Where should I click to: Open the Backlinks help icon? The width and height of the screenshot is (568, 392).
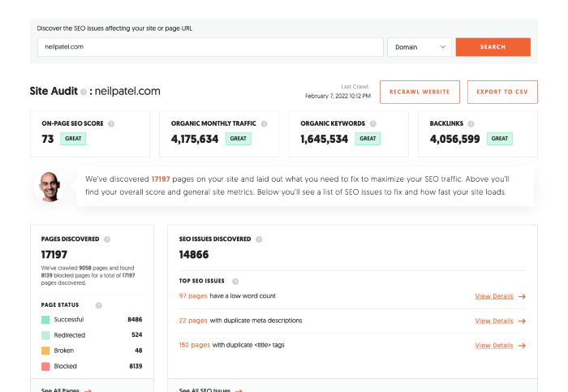click(471, 124)
